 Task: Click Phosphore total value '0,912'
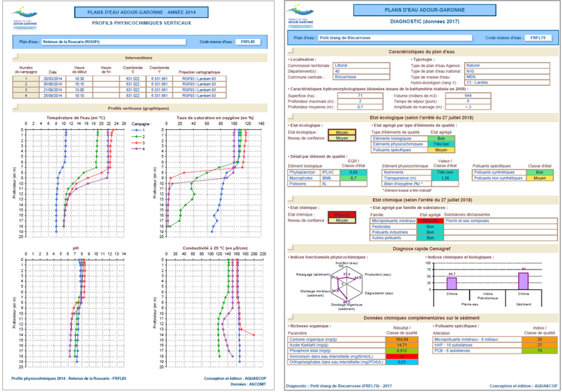pyautogui.click(x=402, y=351)
